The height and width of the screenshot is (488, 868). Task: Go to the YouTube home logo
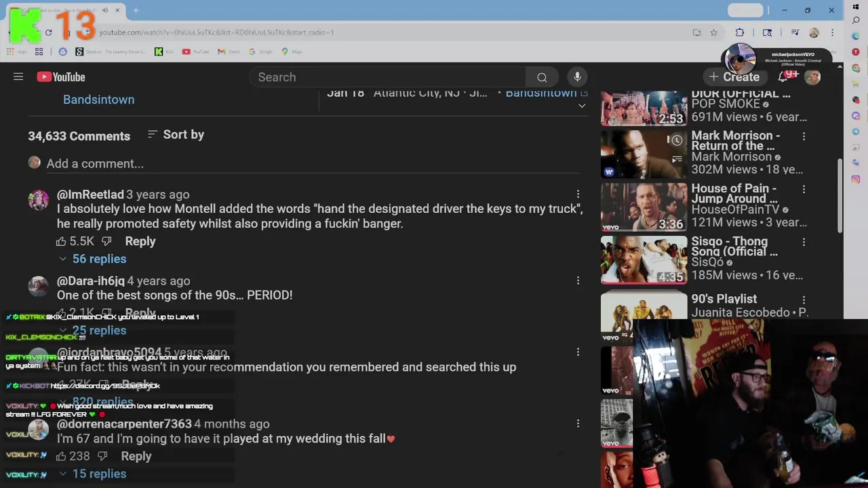(61, 77)
